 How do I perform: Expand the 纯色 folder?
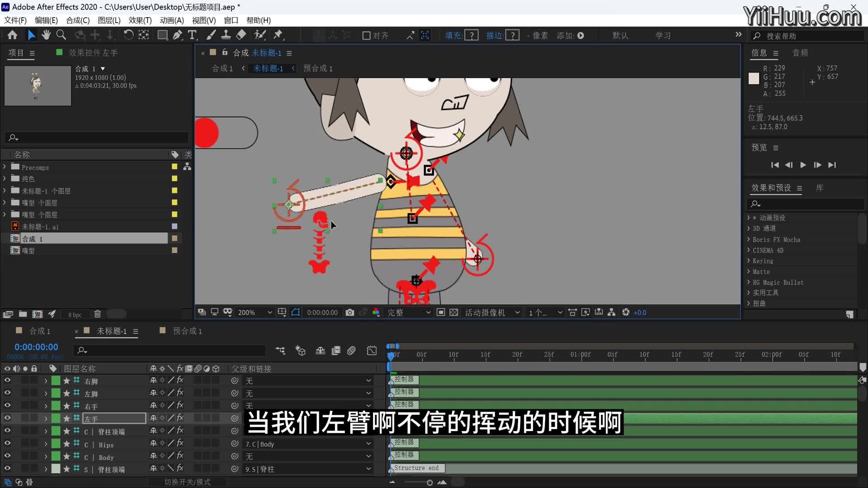point(5,178)
